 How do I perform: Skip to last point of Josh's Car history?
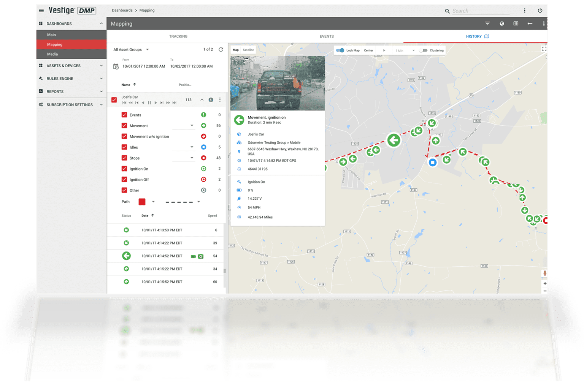coord(175,103)
